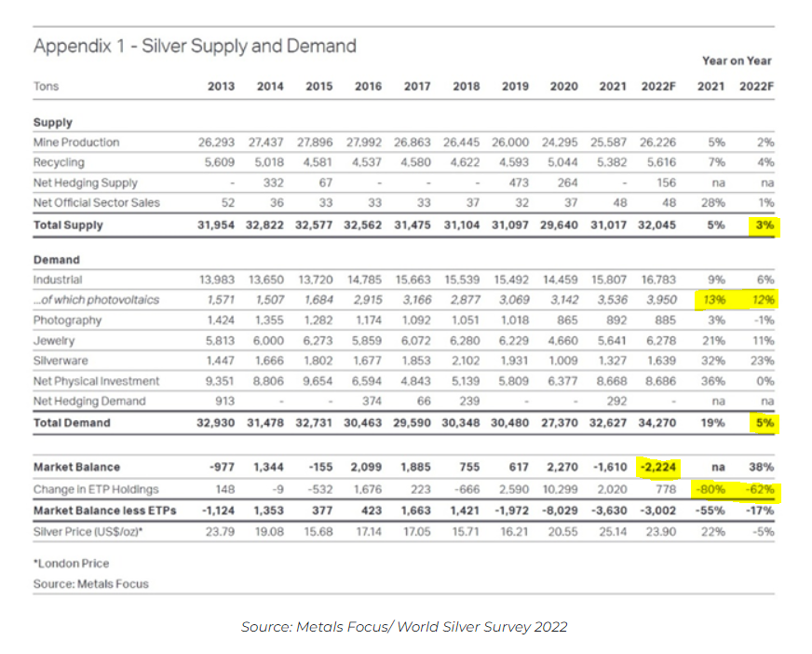Select the 'Recycling' row label
The height and width of the screenshot is (654, 812).
point(59,163)
